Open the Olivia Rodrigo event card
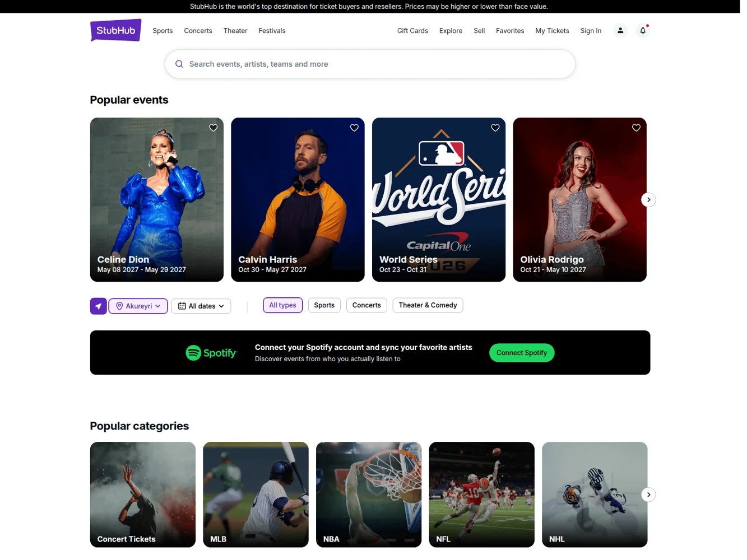The width and height of the screenshot is (747, 560). coord(579,200)
